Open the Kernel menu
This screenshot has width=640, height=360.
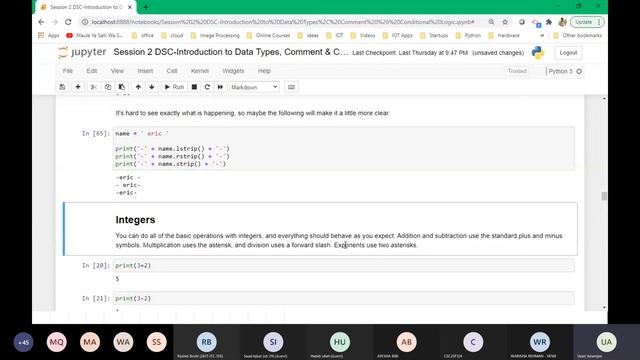click(x=200, y=71)
